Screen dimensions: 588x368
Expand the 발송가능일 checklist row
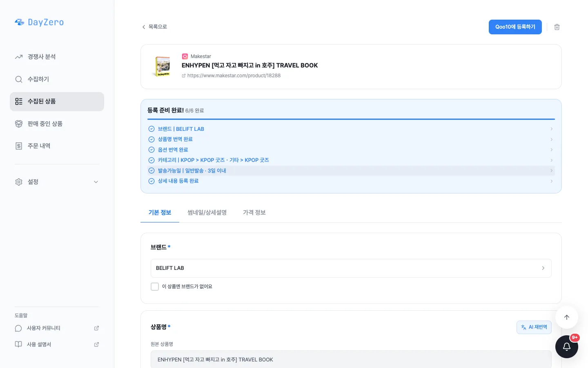point(351,171)
